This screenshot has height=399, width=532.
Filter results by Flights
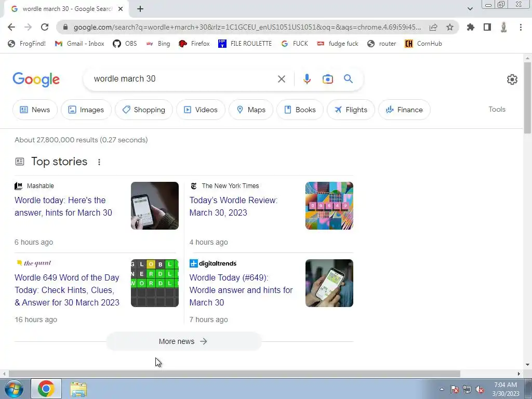click(x=351, y=110)
